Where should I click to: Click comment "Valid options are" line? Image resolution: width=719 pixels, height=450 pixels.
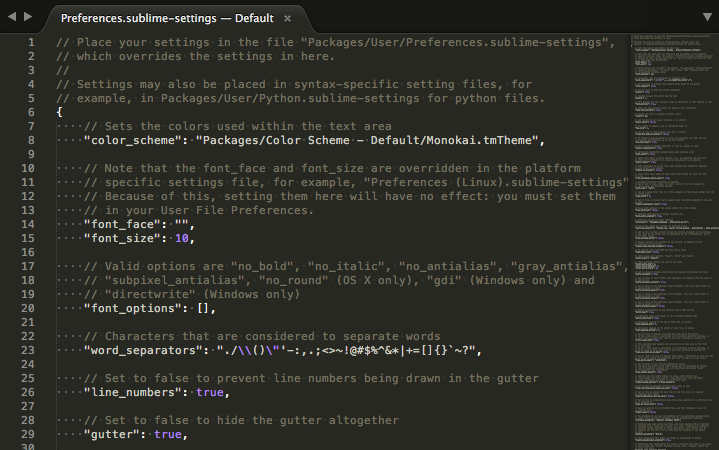356,267
